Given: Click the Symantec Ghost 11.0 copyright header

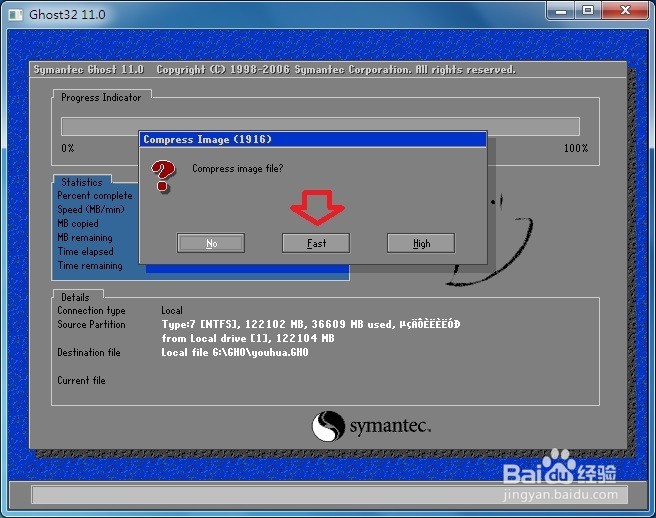Looking at the screenshot, I should 274,69.
